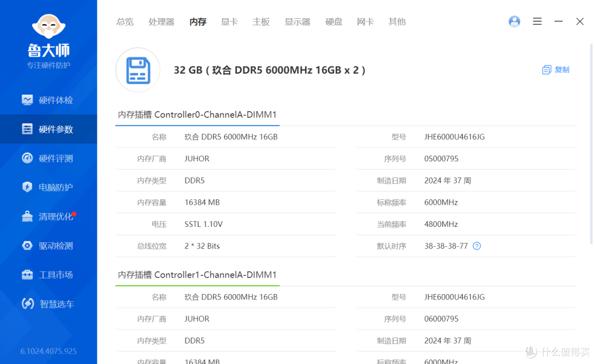The image size is (595, 364).
Task: Click the 专注硬件防护 slogan text
Action: click(48, 65)
